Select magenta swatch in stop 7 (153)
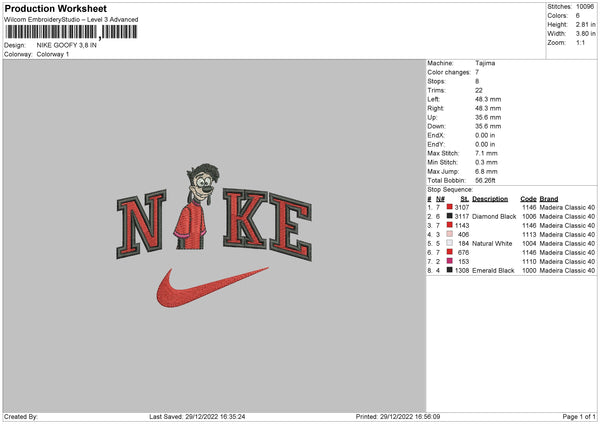The height and width of the screenshot is (424, 600). pos(450,261)
